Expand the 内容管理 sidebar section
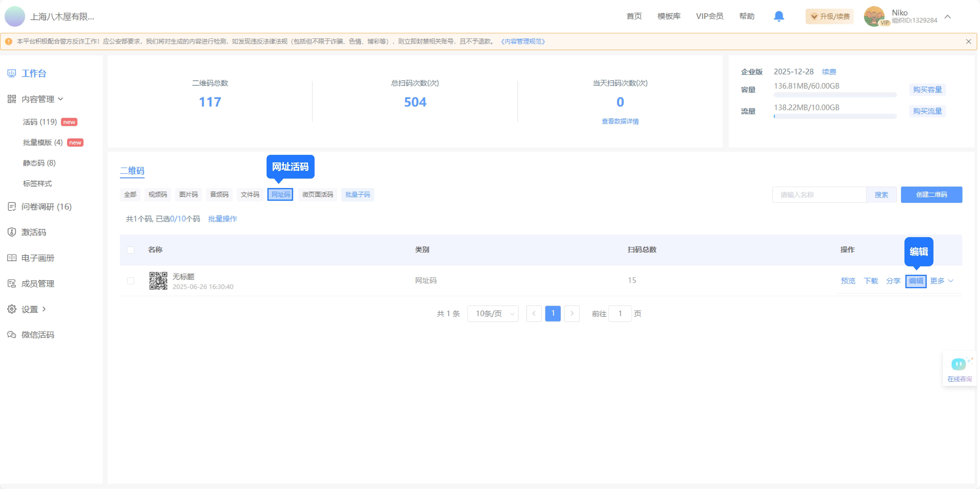Screen dimensions: 980x489 click(x=38, y=99)
